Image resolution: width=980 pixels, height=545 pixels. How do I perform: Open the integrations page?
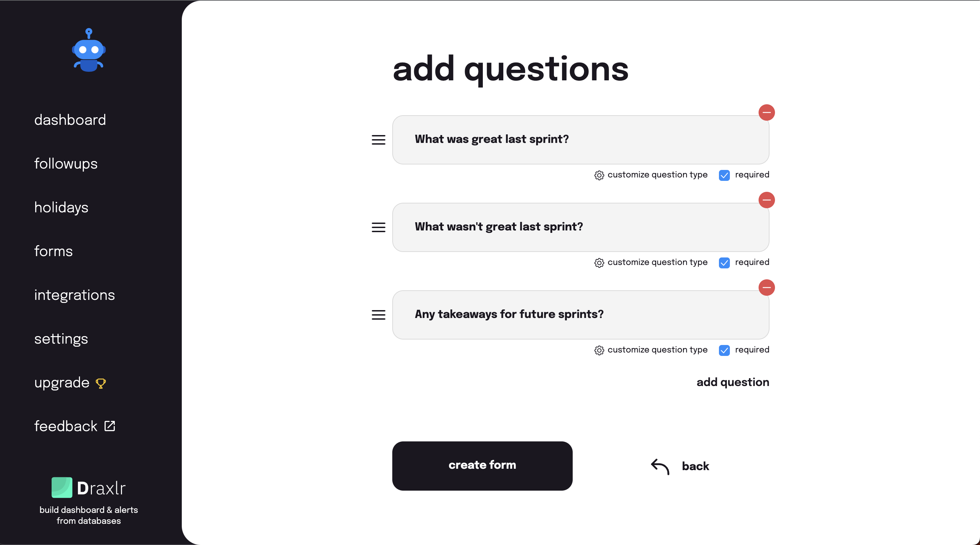point(74,295)
